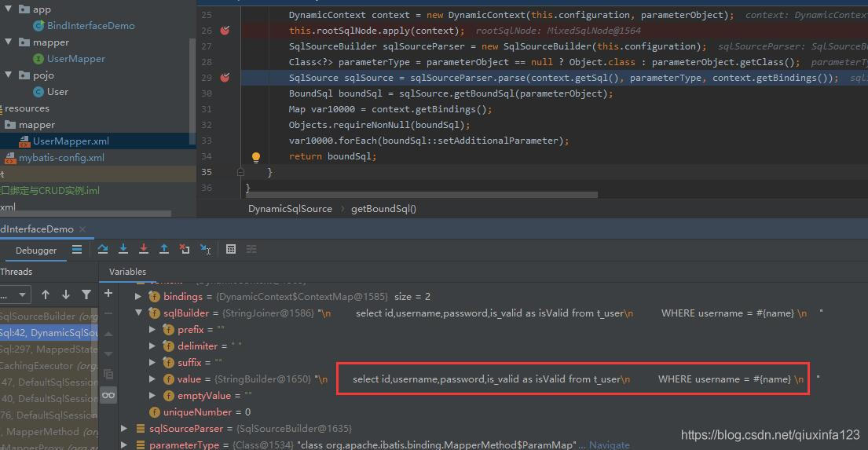Switch to the Debugger tab
This screenshot has height=450, width=868.
click(x=36, y=251)
